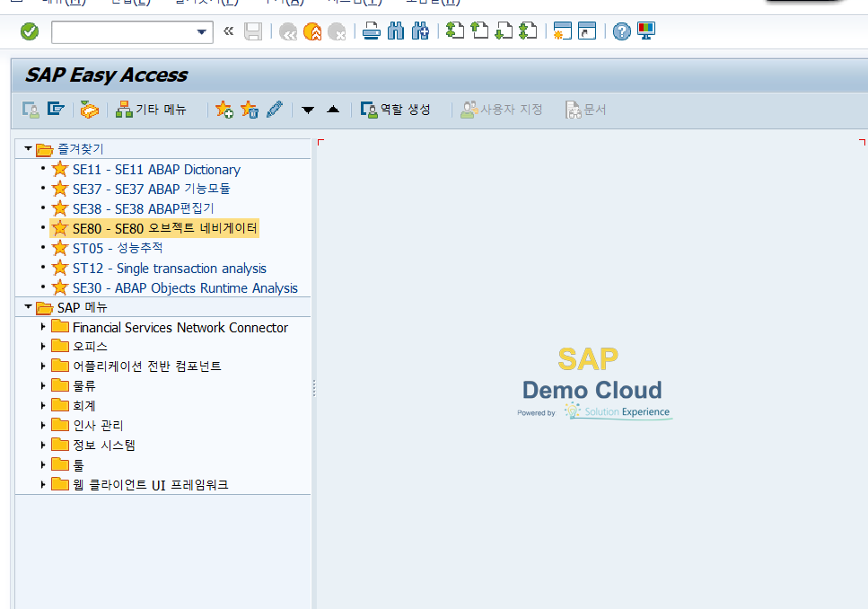The width and height of the screenshot is (868, 609).
Task: Expand the 인사 관리 folder
Action: click(x=42, y=425)
